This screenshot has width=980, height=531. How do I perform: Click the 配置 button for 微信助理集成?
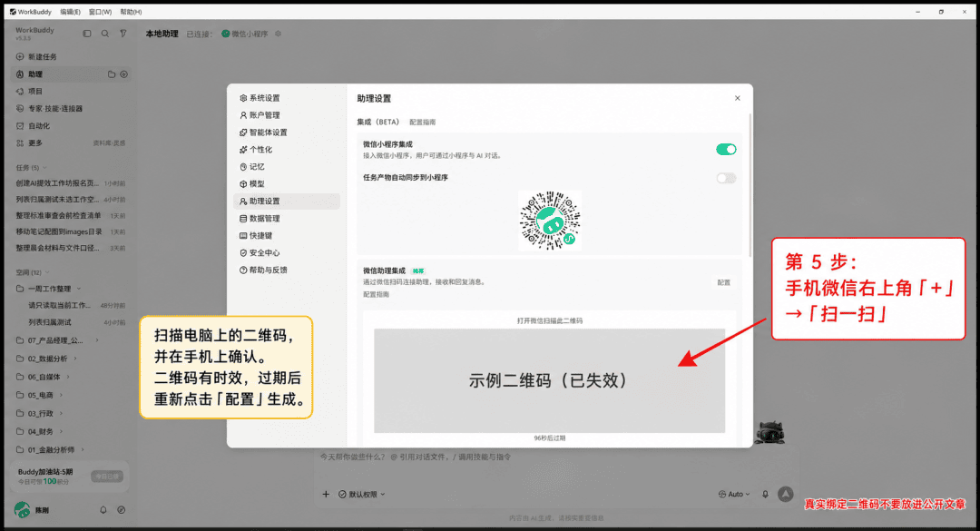tap(724, 282)
